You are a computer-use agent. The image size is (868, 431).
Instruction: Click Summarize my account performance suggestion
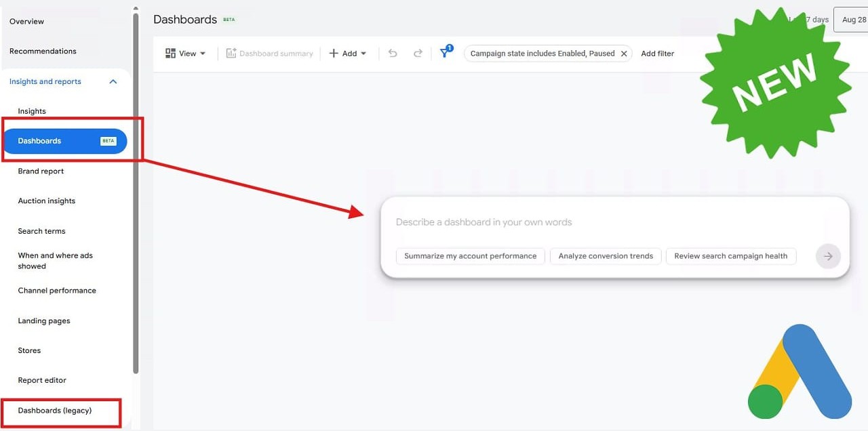(x=471, y=256)
